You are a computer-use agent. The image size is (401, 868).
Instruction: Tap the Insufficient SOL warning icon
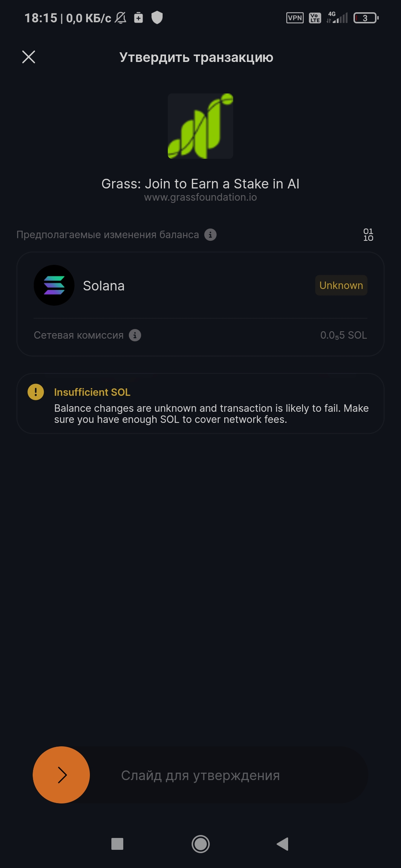tap(36, 392)
